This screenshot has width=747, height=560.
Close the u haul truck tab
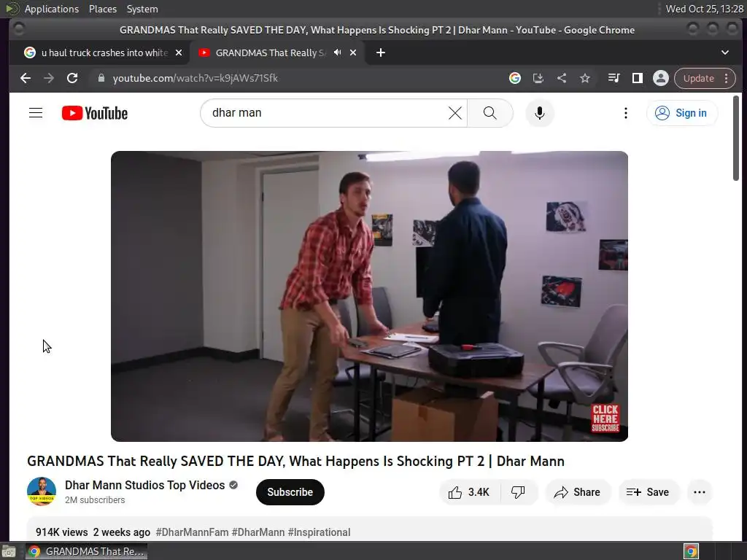pyautogui.click(x=179, y=52)
